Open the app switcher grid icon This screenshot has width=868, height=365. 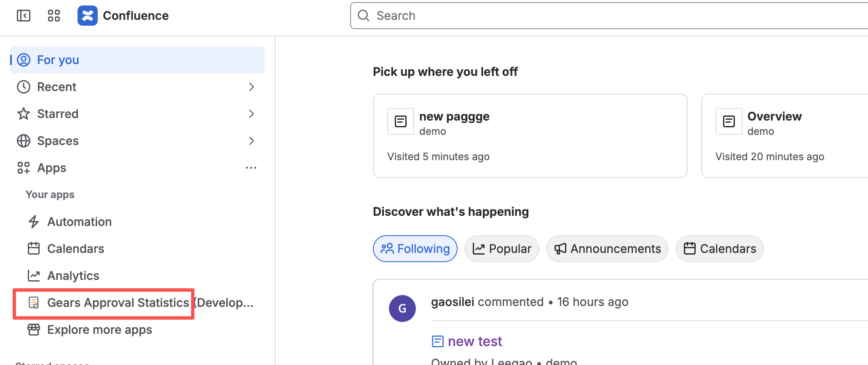tap(54, 16)
